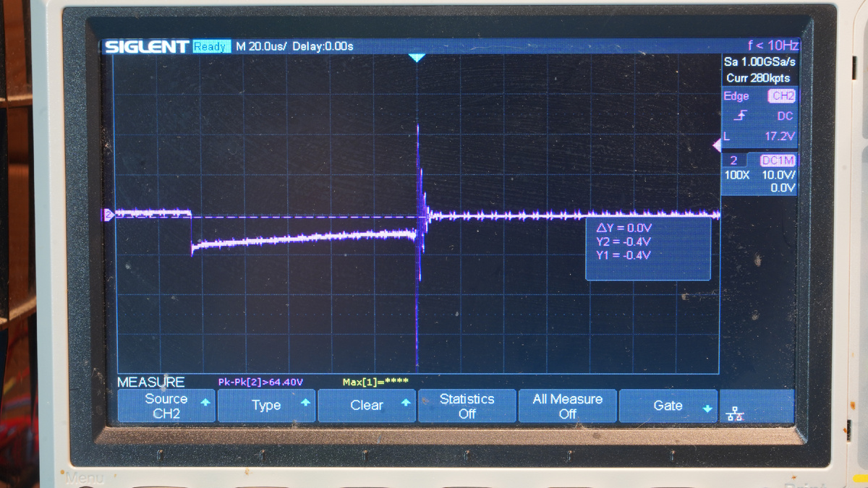Click the trigger position marker at top
868x488 pixels.
tap(417, 58)
